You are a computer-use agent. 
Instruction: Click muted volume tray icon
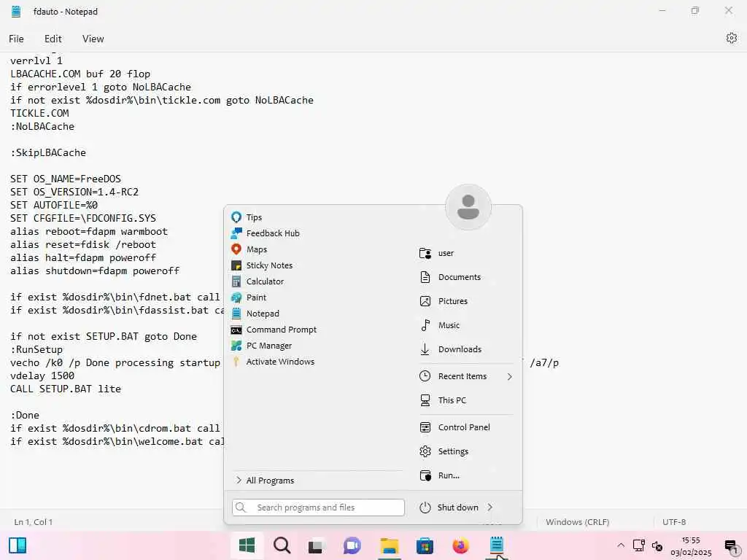click(657, 545)
